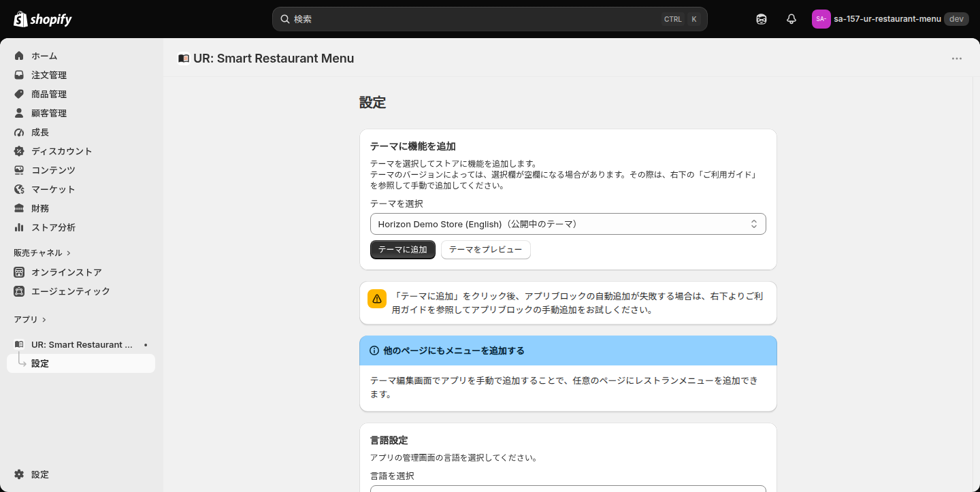Click the SA- store avatar
980x492 pixels.
click(x=821, y=19)
